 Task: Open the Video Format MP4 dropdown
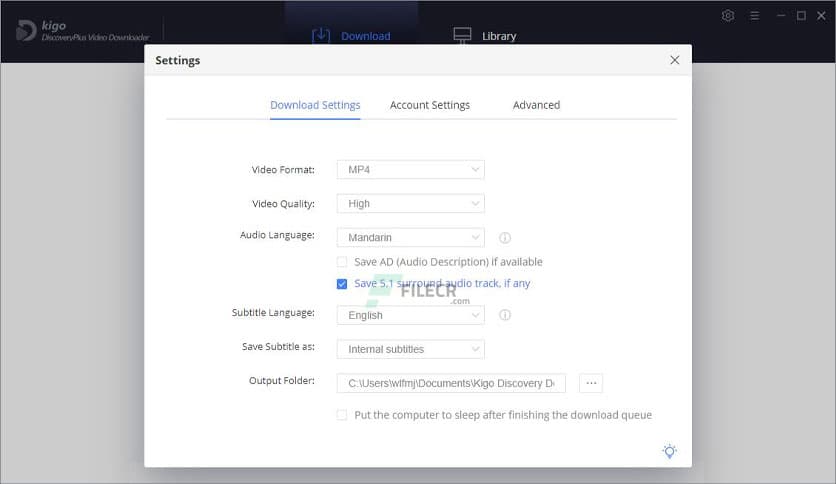[x=411, y=170]
